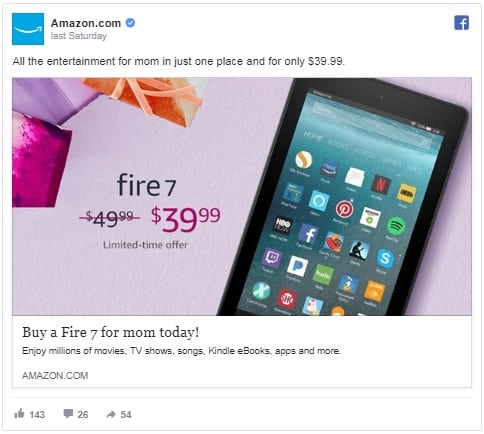Open the 'Buy a Fire 7 for mom today!' headline
The height and width of the screenshot is (434, 484).
click(x=111, y=332)
